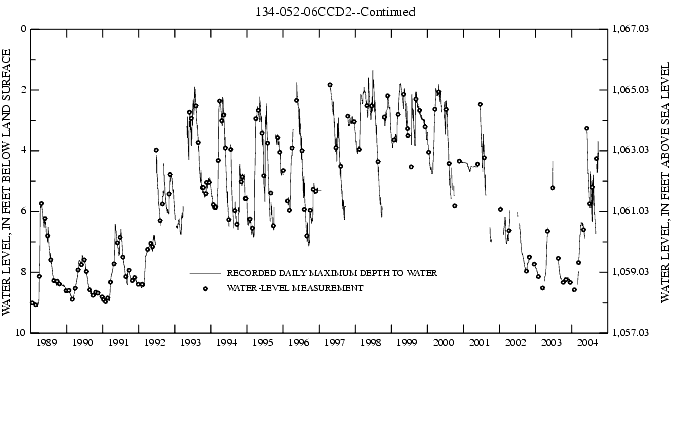This screenshot has height=424, width=673.
Task: Select the 1991 year label
Action: 118,342
